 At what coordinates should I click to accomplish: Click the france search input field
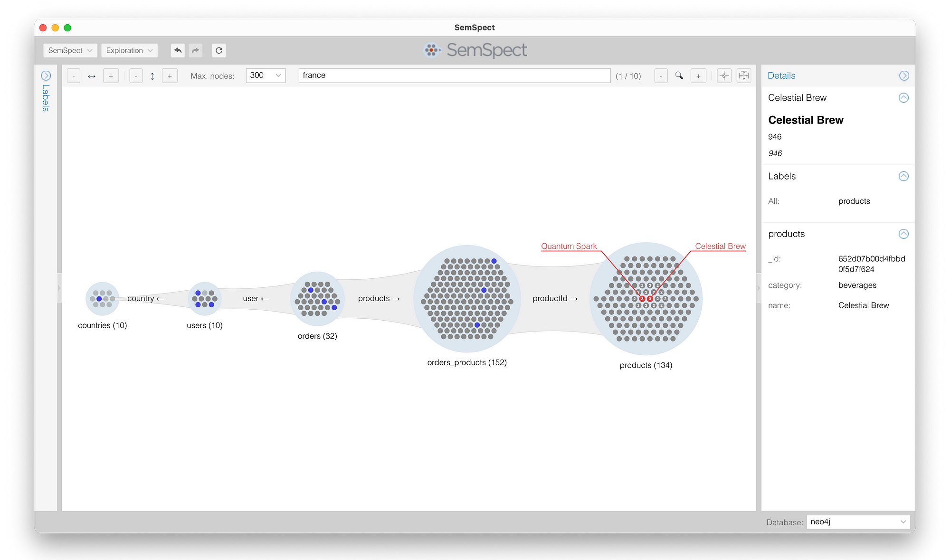click(454, 76)
